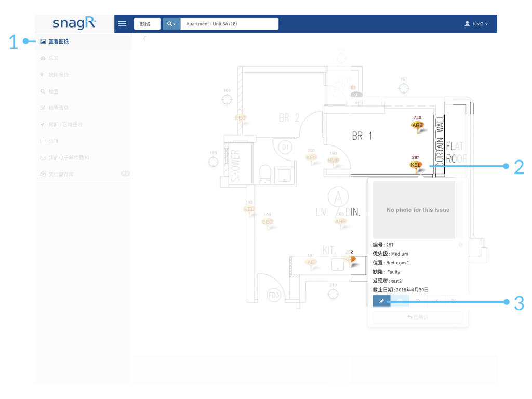The image size is (532, 399).
Task: Select the HMB pin numbered 190
Action: tap(333, 161)
